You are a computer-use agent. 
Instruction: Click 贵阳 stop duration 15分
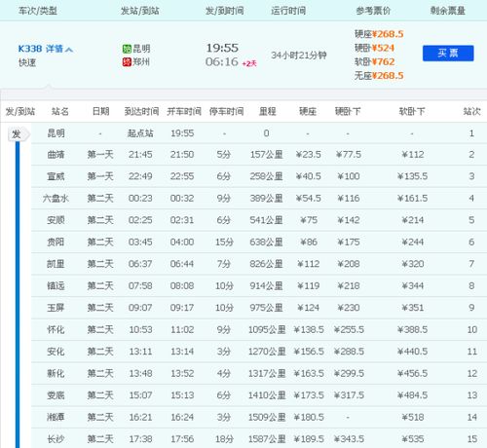[x=224, y=242]
